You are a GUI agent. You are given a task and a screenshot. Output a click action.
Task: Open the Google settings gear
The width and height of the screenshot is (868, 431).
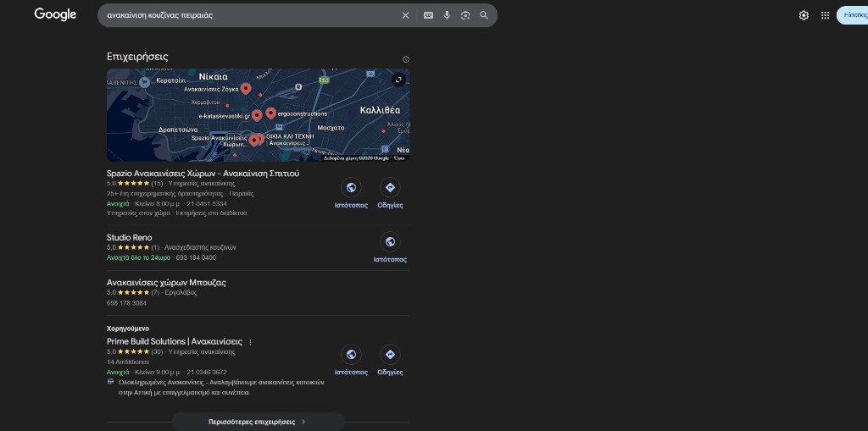tap(804, 15)
